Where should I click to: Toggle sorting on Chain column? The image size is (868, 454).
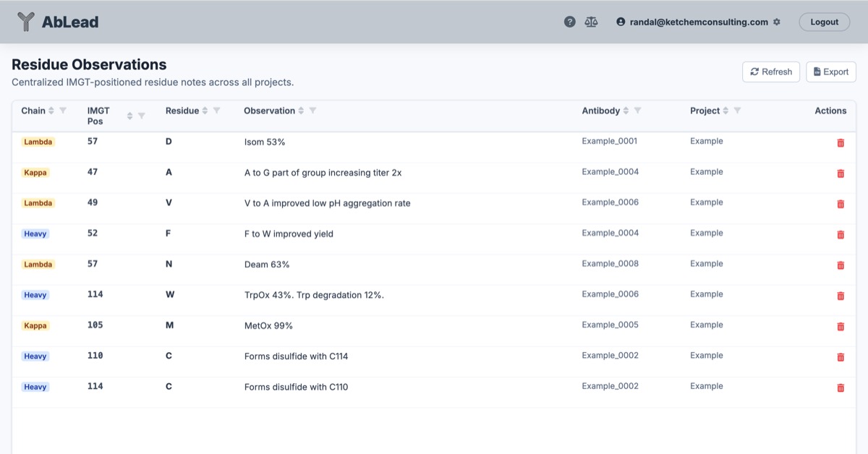point(51,111)
